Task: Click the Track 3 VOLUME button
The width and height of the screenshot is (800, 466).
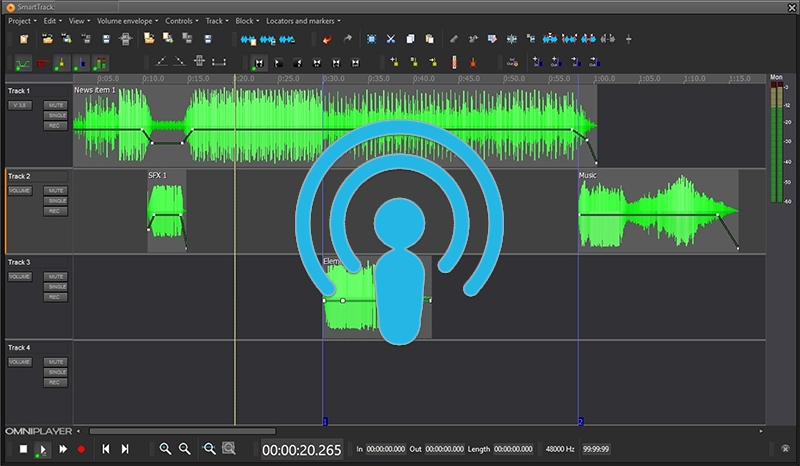Action: click(20, 277)
